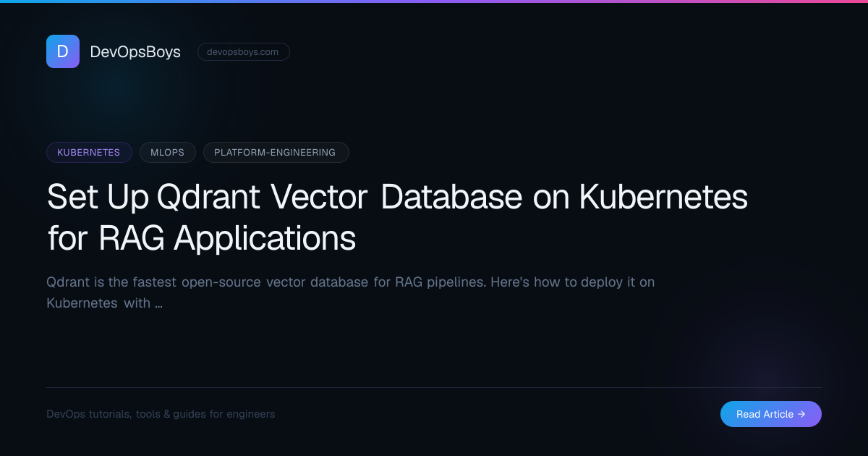The width and height of the screenshot is (868, 456).
Task: Click the Read Article button
Action: tap(771, 414)
